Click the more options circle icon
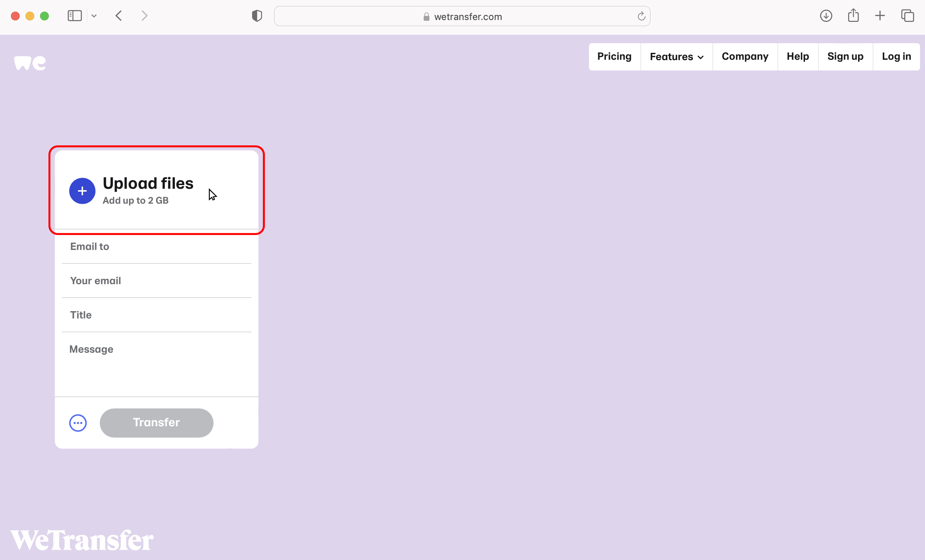The height and width of the screenshot is (560, 925). click(x=77, y=423)
